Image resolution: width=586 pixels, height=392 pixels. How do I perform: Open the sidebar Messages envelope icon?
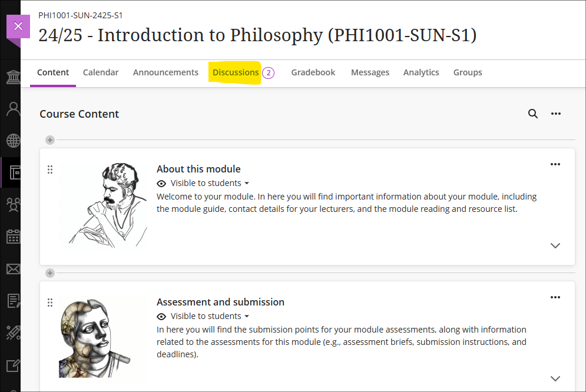(14, 269)
